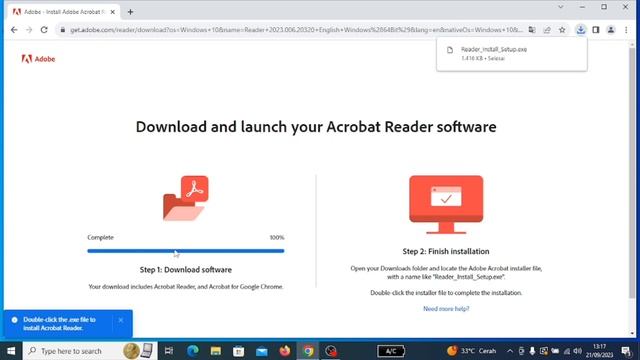Bookmark this page with the star icon

[x=562, y=30]
